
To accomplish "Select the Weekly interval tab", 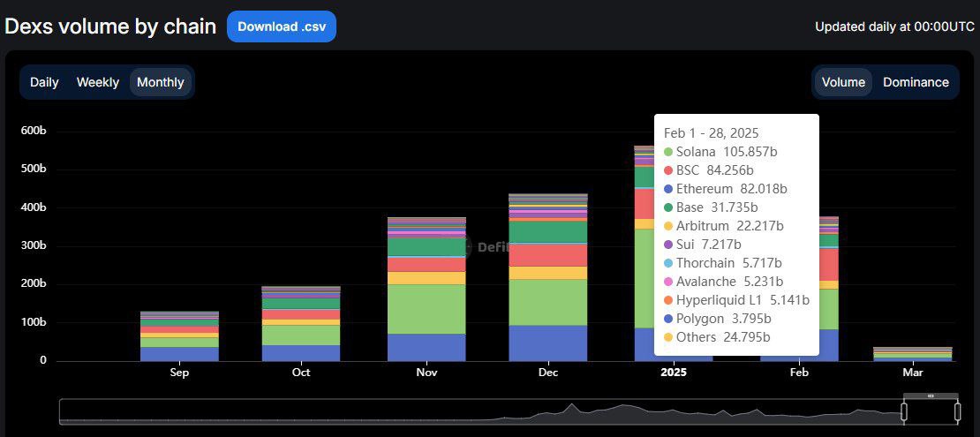I will pyautogui.click(x=97, y=82).
